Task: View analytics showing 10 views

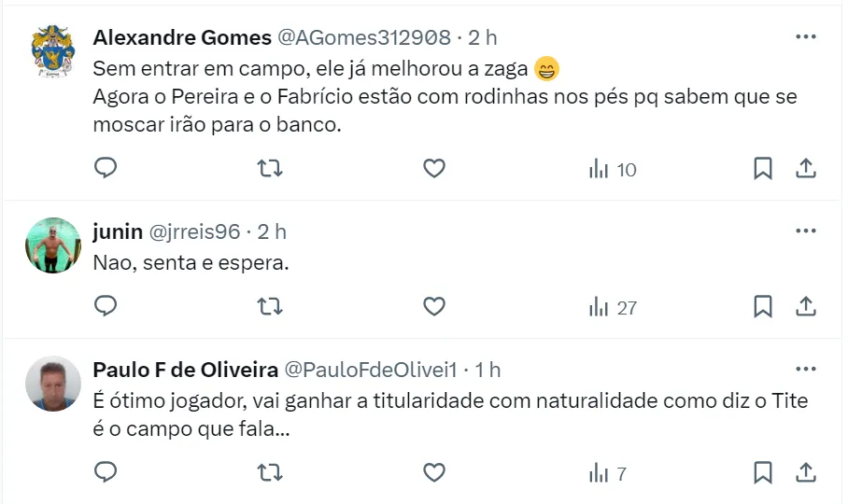Action: tap(613, 169)
